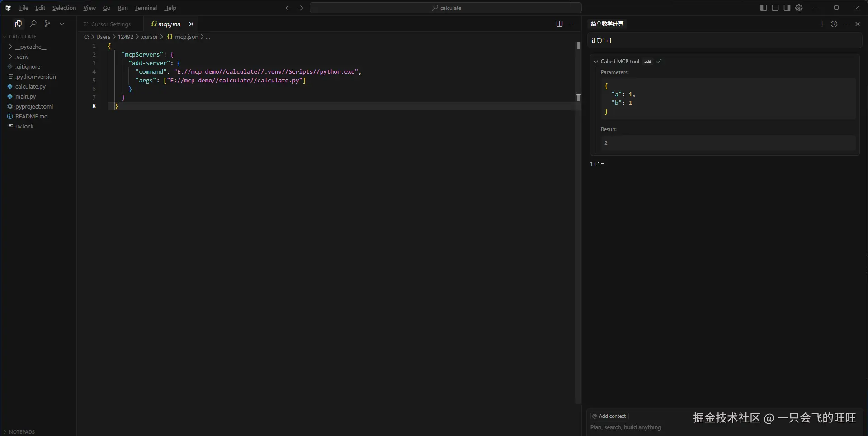The width and height of the screenshot is (868, 436).
Task: Expand the .venv folder
Action: tap(38, 57)
